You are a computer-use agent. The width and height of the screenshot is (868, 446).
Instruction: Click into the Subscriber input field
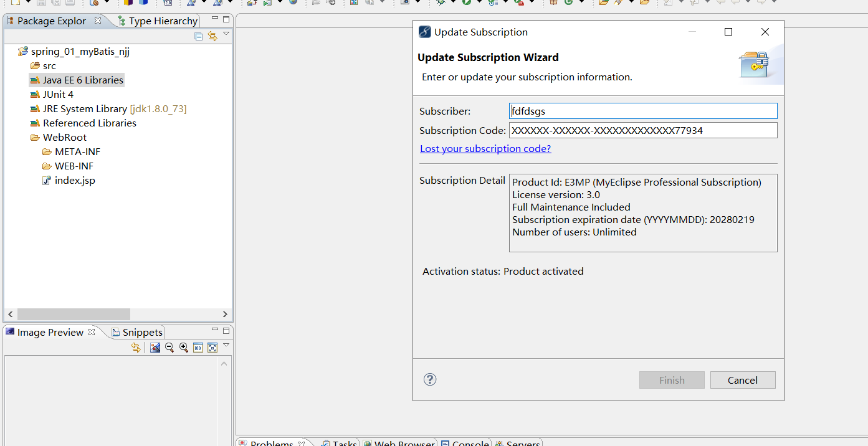tap(643, 111)
